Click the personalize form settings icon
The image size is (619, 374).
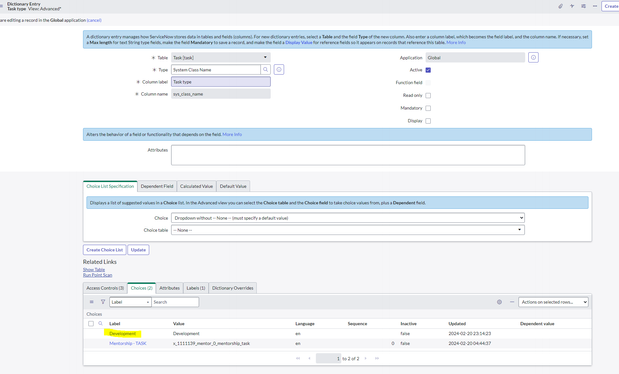(x=583, y=6)
